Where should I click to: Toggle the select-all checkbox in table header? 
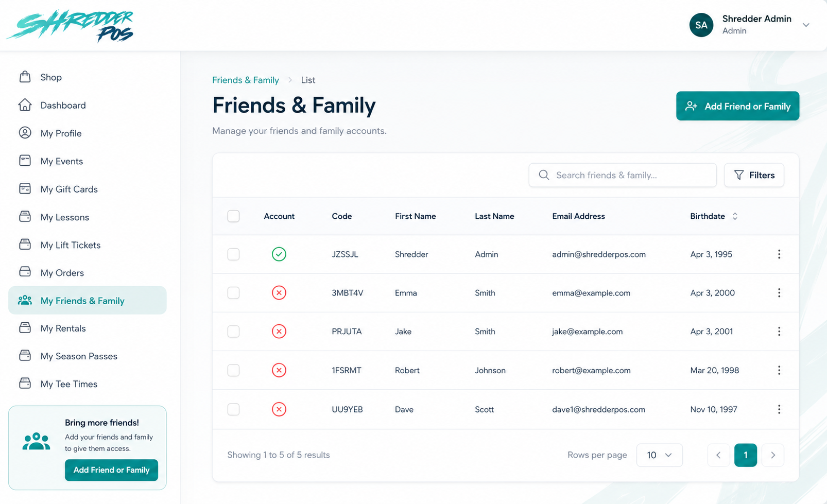click(x=233, y=216)
